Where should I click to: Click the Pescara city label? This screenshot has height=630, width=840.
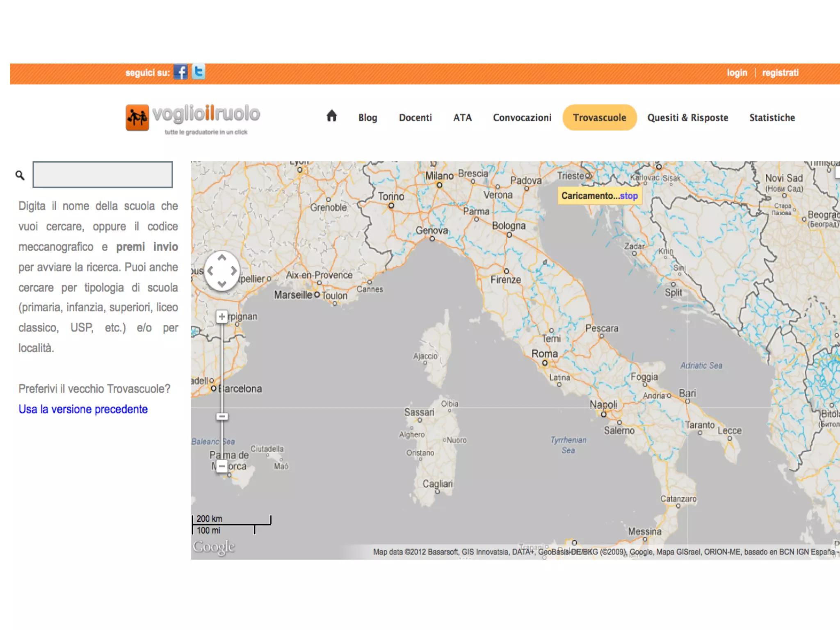601,328
